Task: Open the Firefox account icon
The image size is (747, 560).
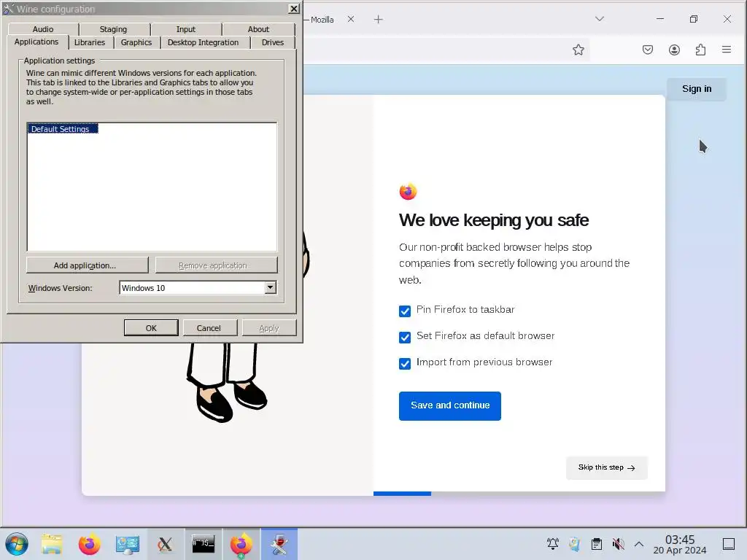Action: click(x=674, y=50)
